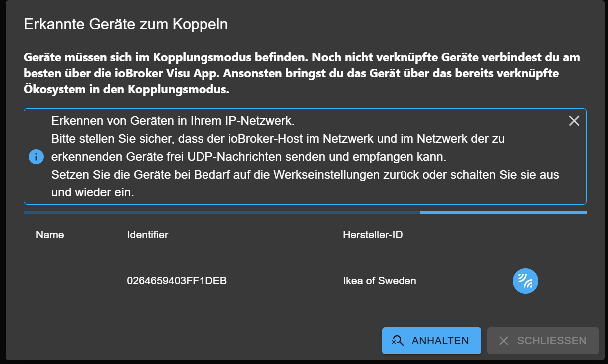The image size is (608, 364).
Task: Click the Hersteller-ID column header
Action: point(373,235)
